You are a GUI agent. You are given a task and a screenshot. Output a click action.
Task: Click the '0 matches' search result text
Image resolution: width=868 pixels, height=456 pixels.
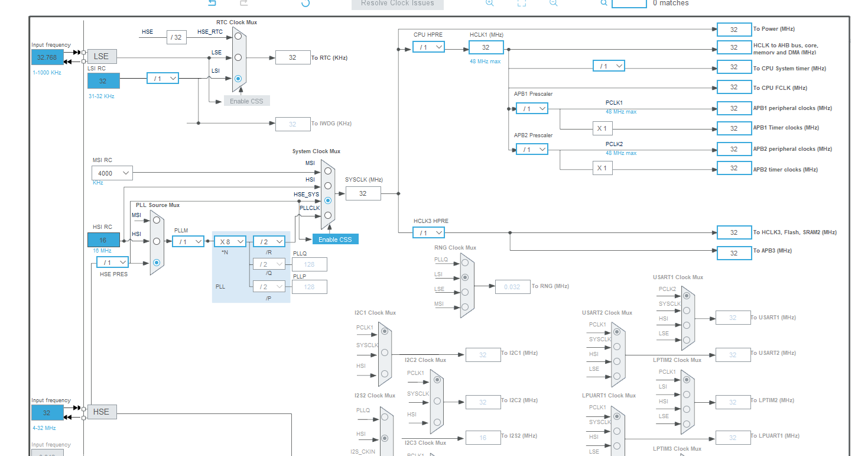click(671, 3)
